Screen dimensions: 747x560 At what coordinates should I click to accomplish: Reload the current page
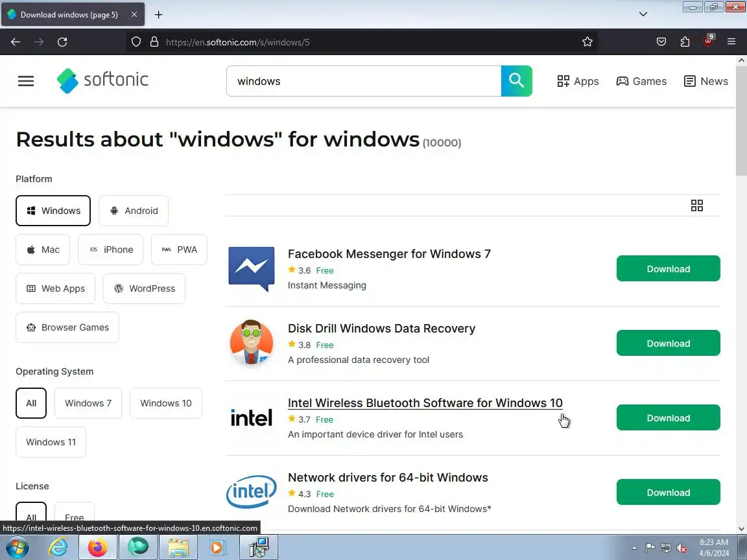pyautogui.click(x=62, y=42)
